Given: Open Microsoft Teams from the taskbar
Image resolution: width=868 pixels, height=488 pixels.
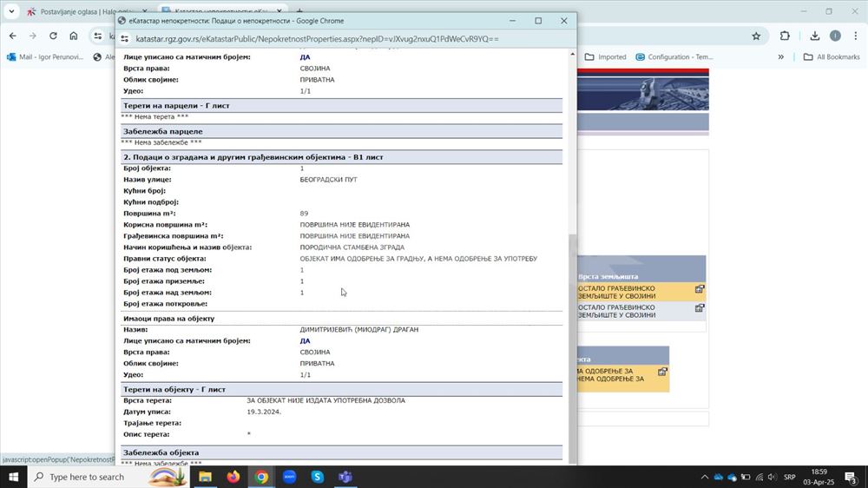Looking at the screenshot, I should click(x=345, y=477).
